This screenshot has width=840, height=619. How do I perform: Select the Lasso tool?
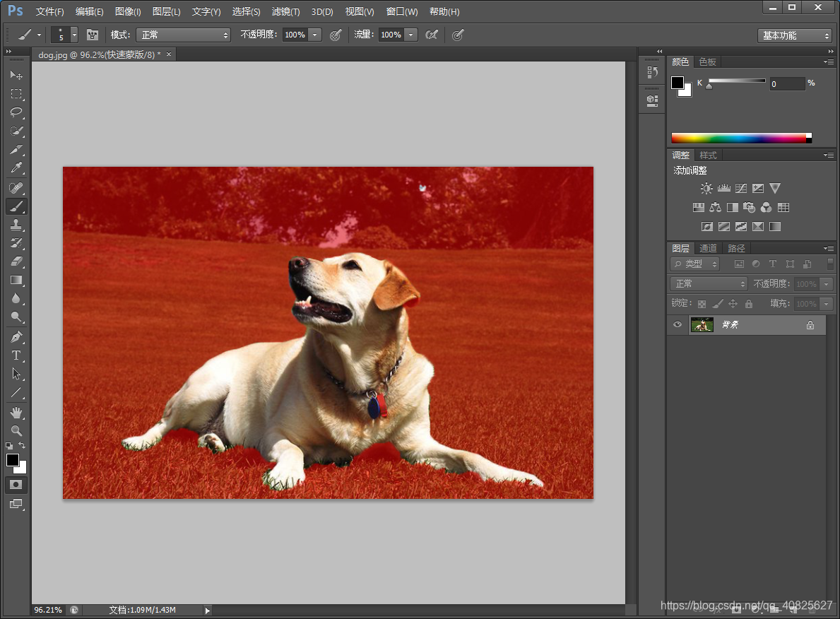tap(17, 112)
